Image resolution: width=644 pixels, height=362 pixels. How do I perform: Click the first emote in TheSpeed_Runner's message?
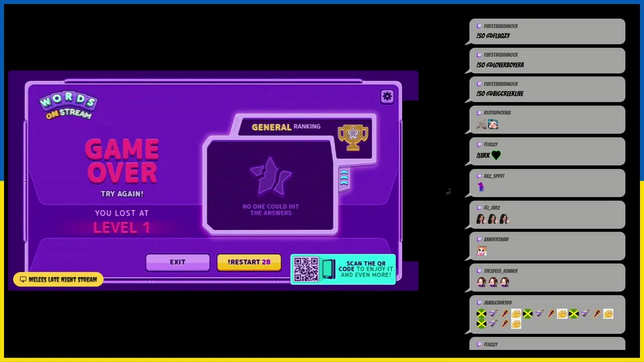[x=481, y=282]
